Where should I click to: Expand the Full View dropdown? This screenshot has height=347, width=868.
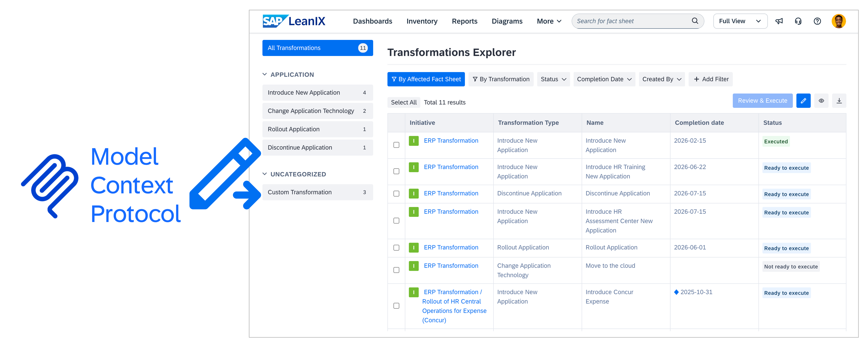[x=740, y=21]
